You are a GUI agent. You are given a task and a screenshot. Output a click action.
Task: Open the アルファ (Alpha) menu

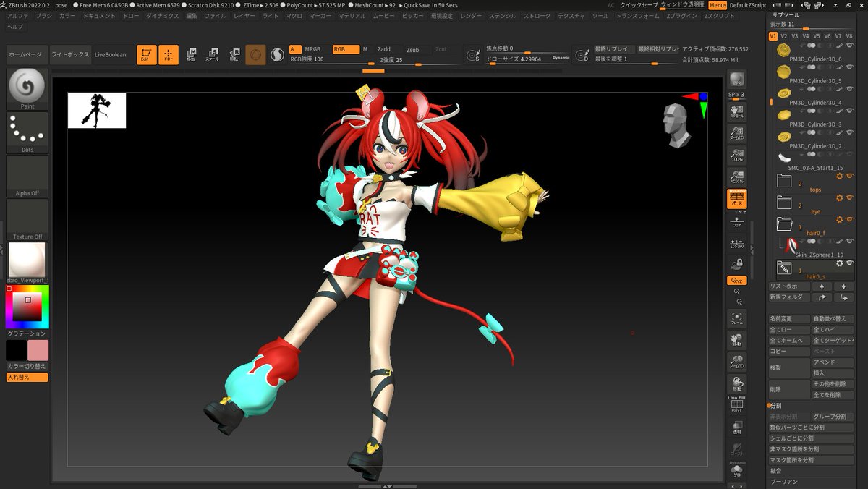coord(17,15)
